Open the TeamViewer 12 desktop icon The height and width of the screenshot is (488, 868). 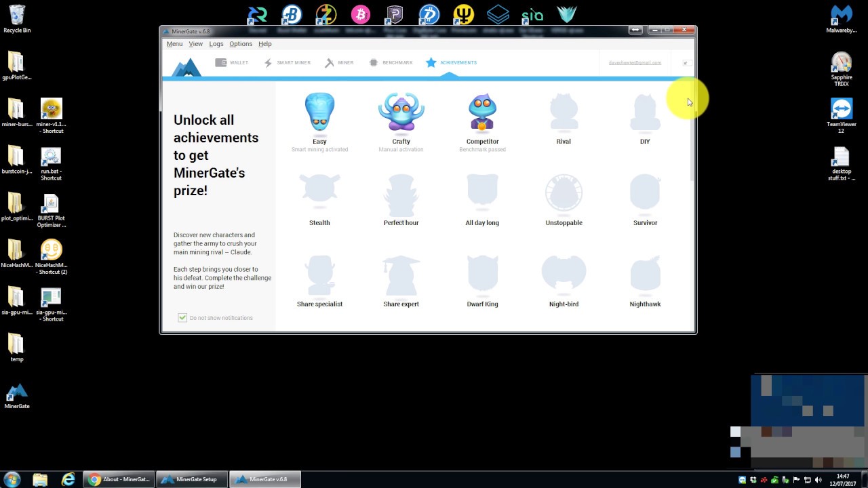coord(842,116)
